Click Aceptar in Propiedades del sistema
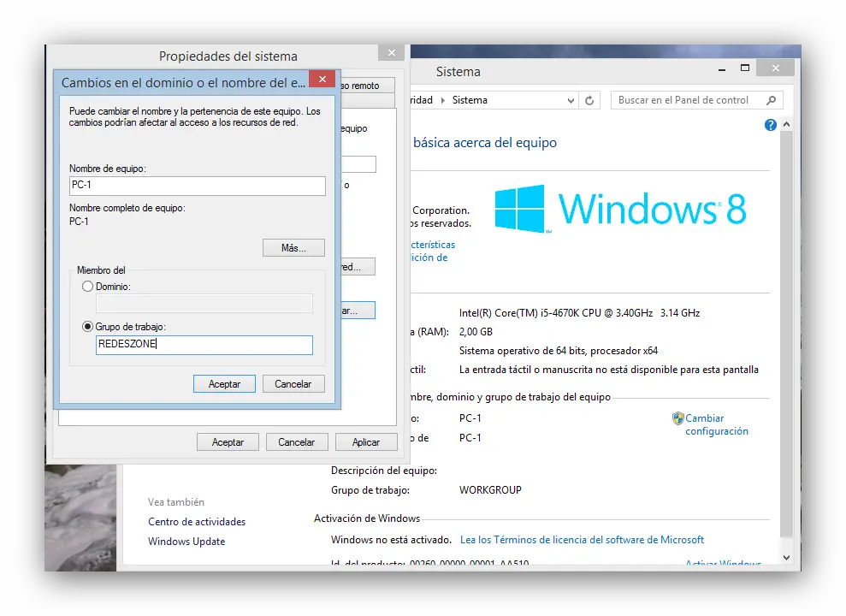This screenshot has width=846, height=616. pyautogui.click(x=228, y=442)
